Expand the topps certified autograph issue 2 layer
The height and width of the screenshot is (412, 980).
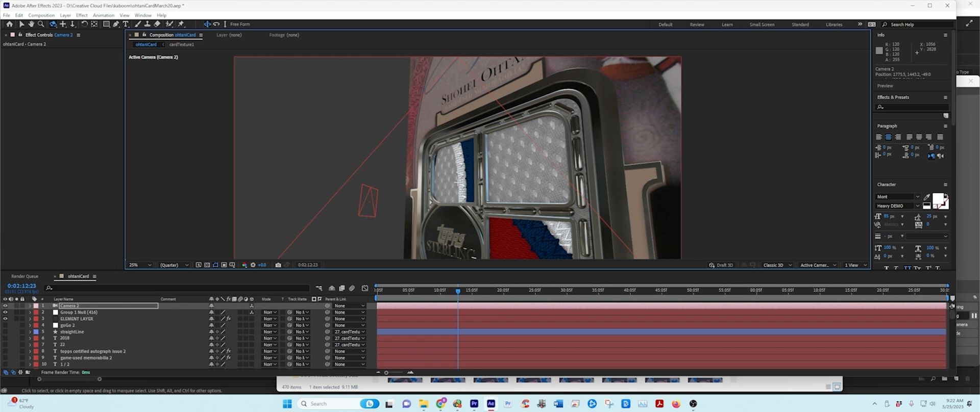30,351
